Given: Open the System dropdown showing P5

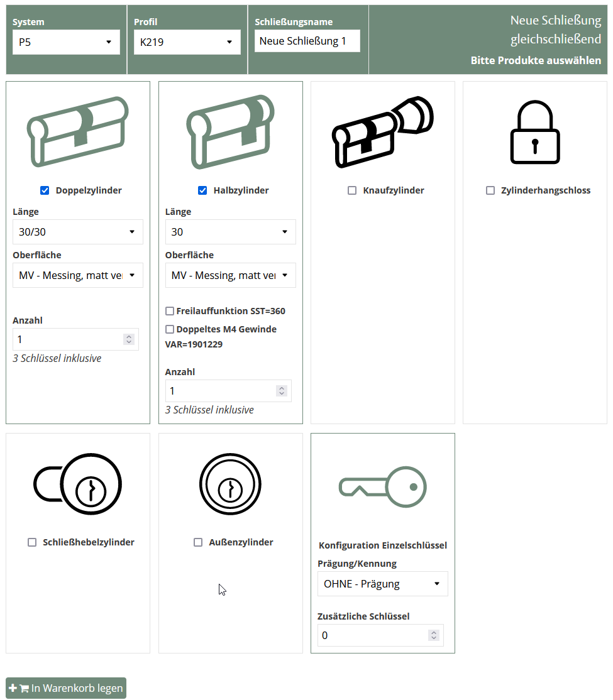Looking at the screenshot, I should tap(66, 42).
